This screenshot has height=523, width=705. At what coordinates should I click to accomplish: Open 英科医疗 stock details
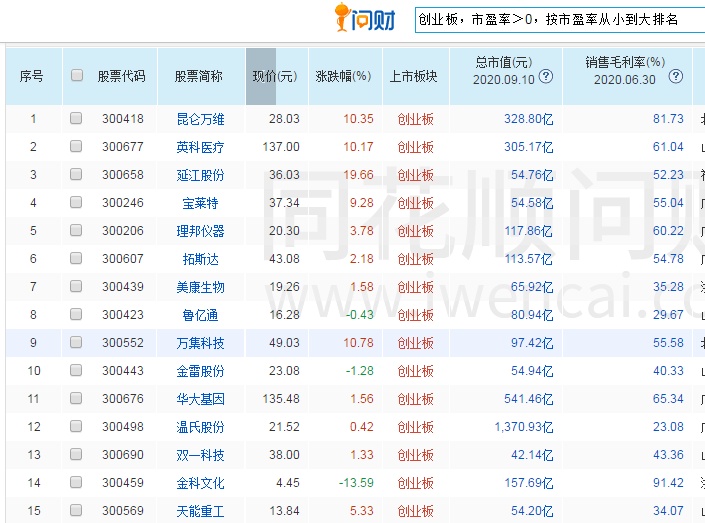pos(200,147)
